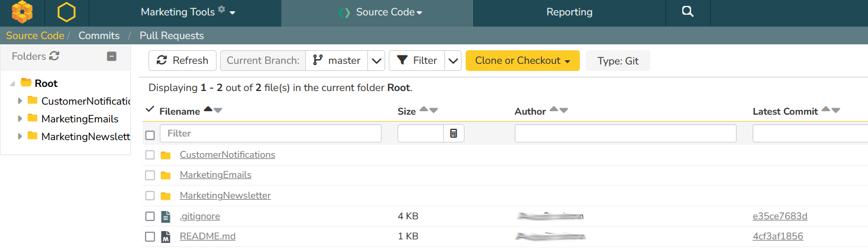Viewport: 868px width, 250px height.
Task: Open the search magnifier icon
Action: tap(687, 12)
